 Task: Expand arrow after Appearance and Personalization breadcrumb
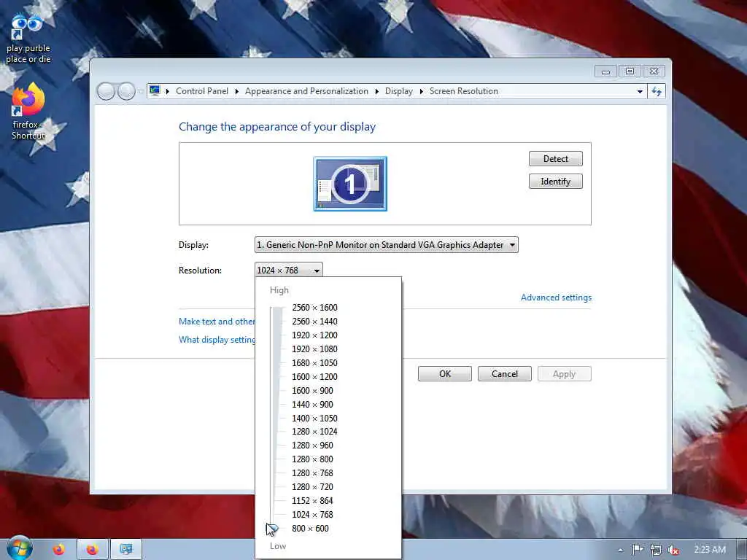[x=377, y=91]
